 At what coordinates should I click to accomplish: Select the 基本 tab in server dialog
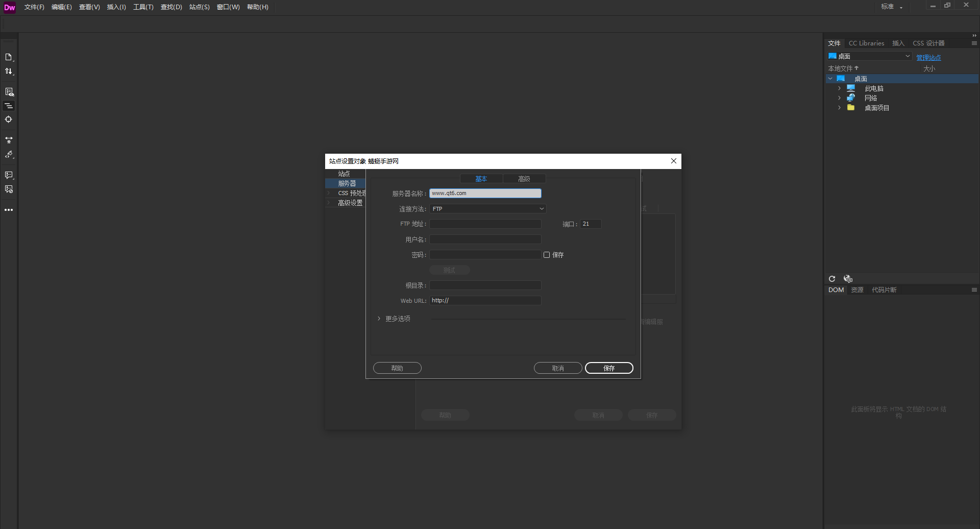pos(481,179)
